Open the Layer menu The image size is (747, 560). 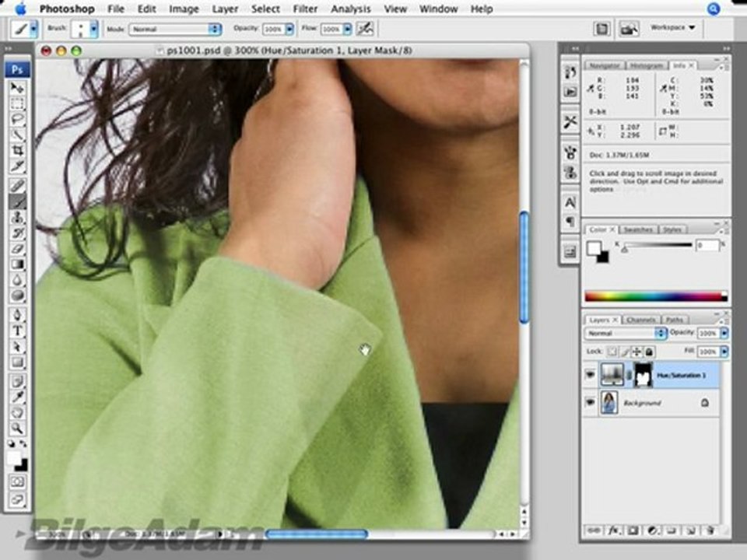point(225,9)
